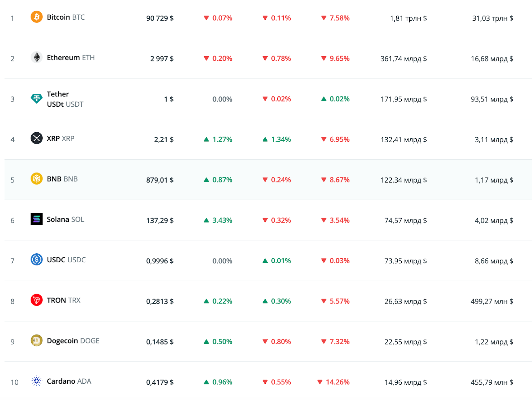Click the Cardano ADA logo icon
The image size is (532, 400).
click(x=37, y=381)
